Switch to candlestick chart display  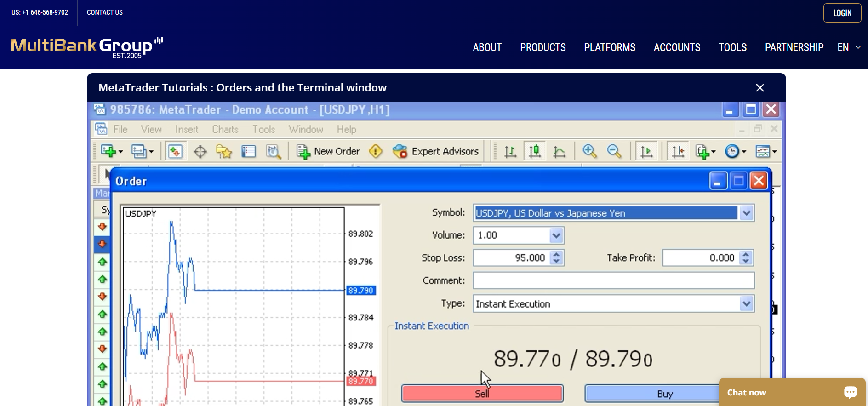click(x=535, y=151)
